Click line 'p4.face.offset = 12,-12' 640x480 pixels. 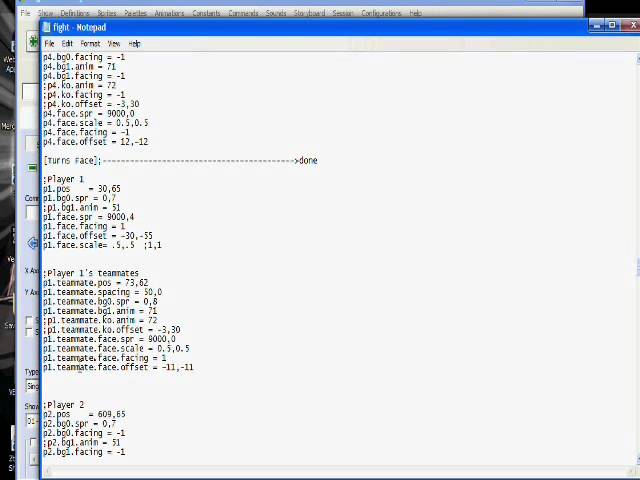[x=96, y=142]
